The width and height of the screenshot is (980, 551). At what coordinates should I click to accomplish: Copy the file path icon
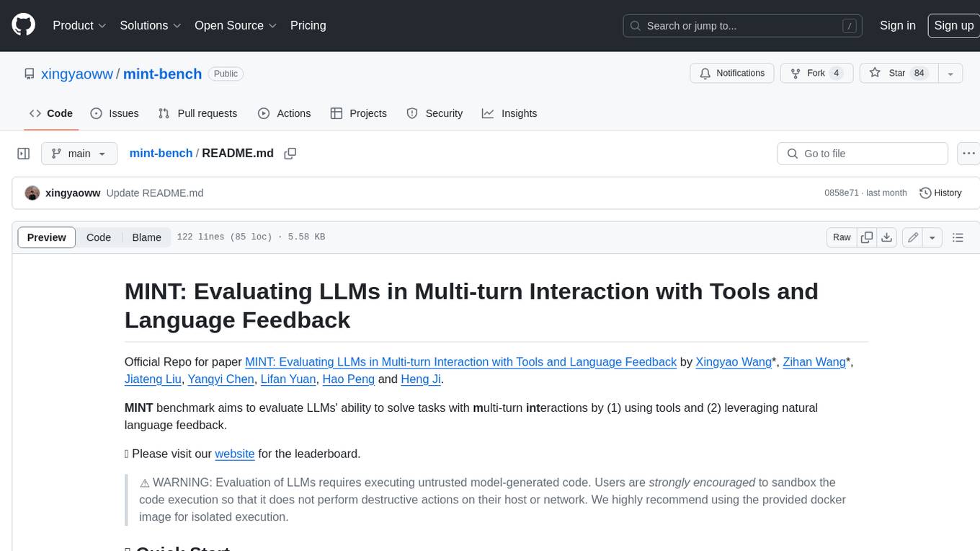[x=290, y=154]
